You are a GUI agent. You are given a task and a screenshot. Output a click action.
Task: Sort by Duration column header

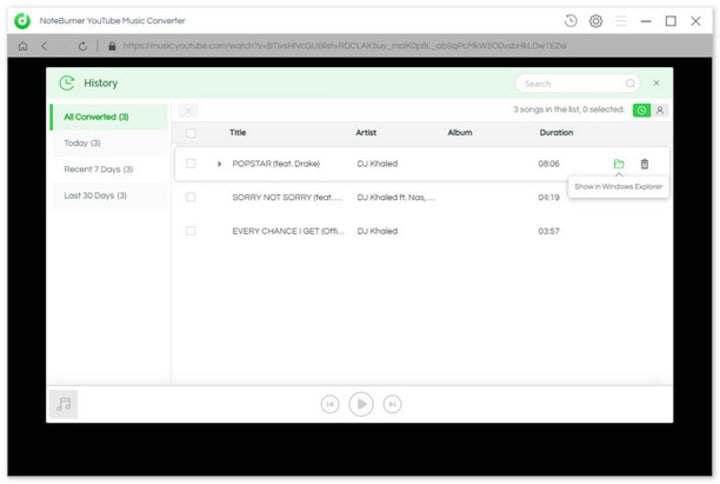pos(556,133)
